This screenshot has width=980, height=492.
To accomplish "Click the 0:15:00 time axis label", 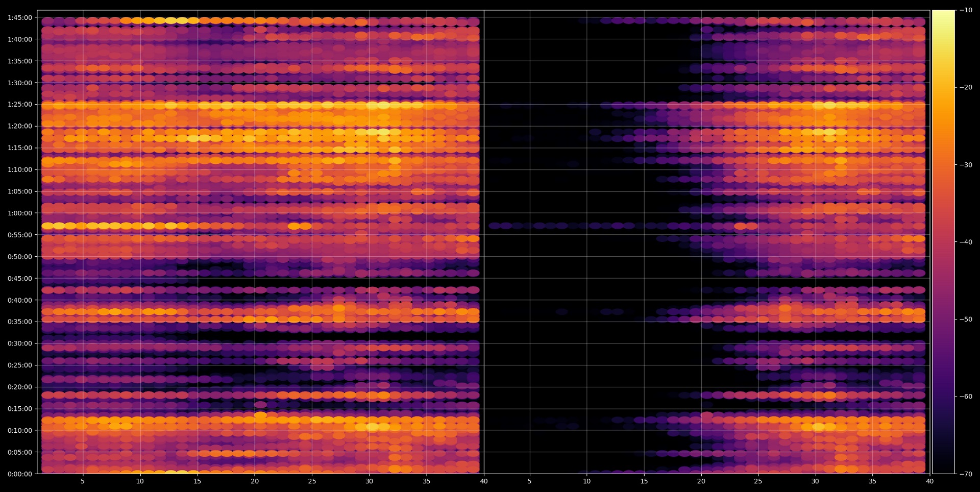I will pos(20,409).
